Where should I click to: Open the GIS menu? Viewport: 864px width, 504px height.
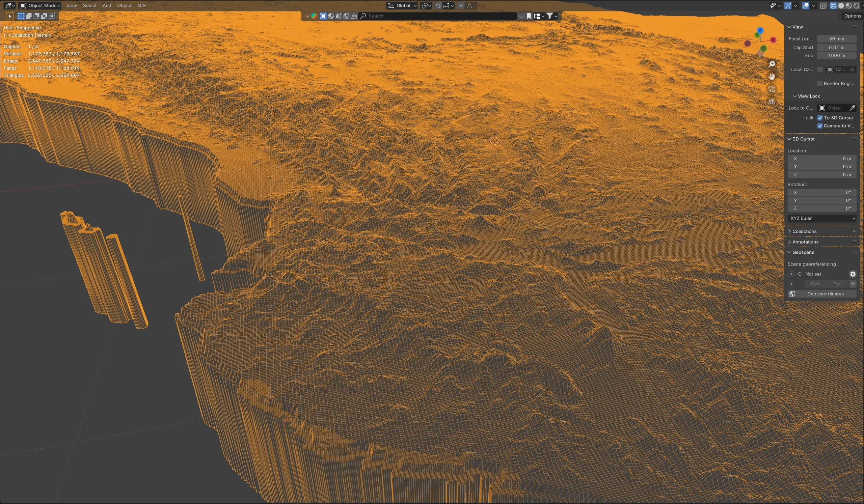click(x=141, y=5)
